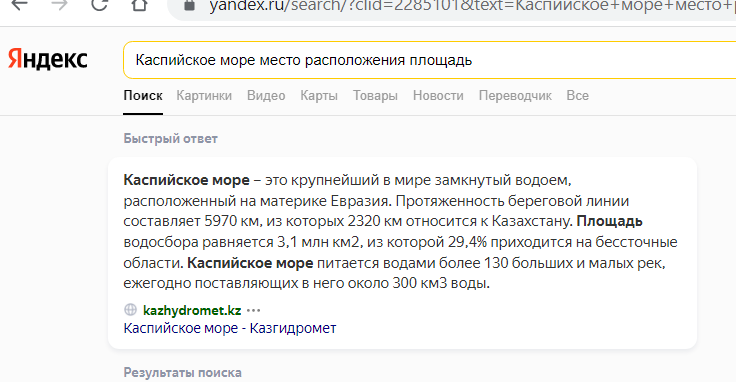Select the yandex.ru address bar URL
Viewport: 736px width, 382px height.
[472, 6]
